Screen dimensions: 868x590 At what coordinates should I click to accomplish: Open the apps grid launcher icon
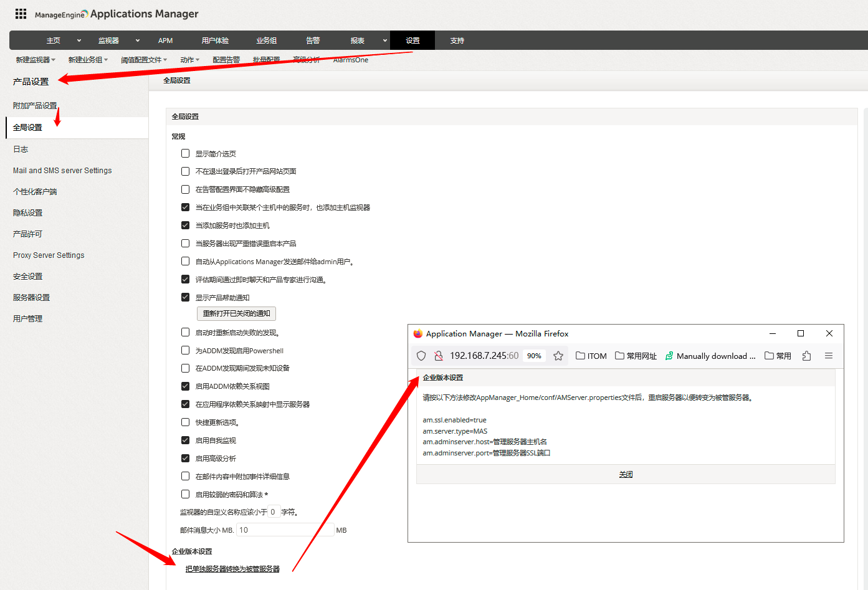point(21,13)
